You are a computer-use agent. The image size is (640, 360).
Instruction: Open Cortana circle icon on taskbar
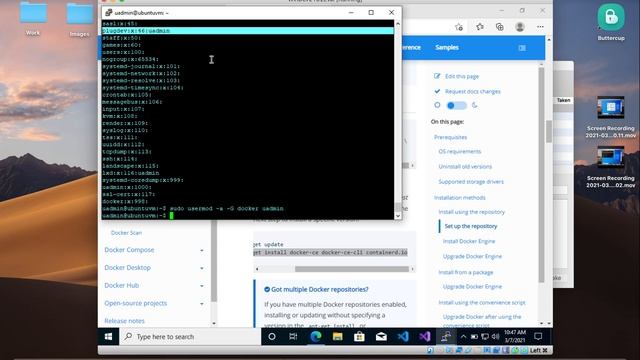[x=272, y=337]
